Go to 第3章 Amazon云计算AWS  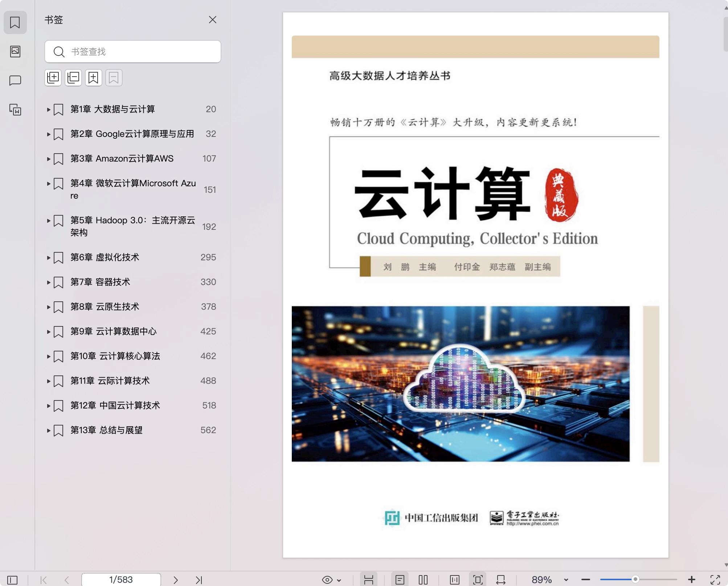[122, 158]
